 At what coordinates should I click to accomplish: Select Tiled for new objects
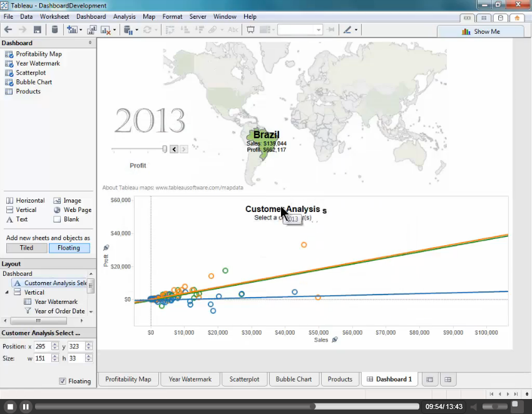[26, 248]
